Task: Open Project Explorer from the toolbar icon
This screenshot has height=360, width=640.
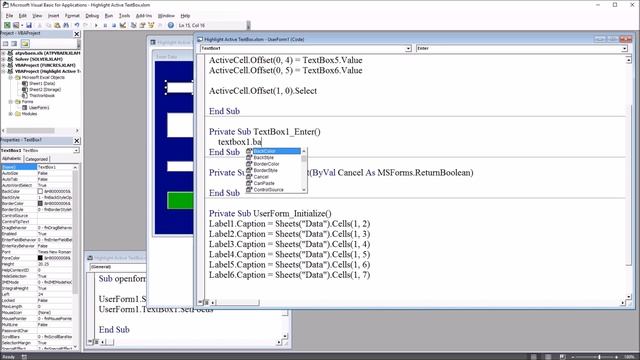Action: pos(133,25)
